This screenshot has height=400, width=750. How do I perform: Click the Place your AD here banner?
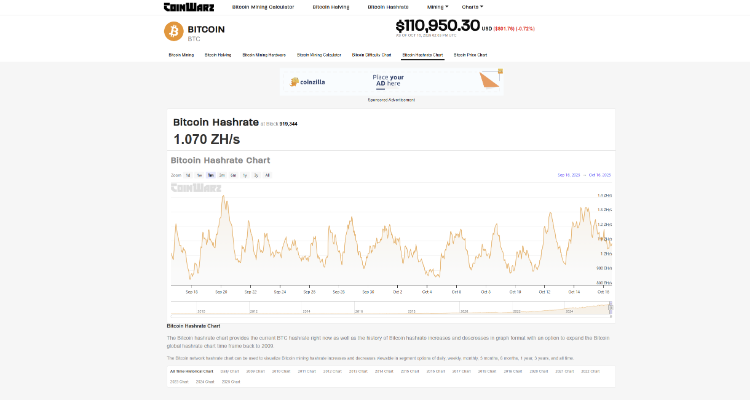pyautogui.click(x=388, y=80)
